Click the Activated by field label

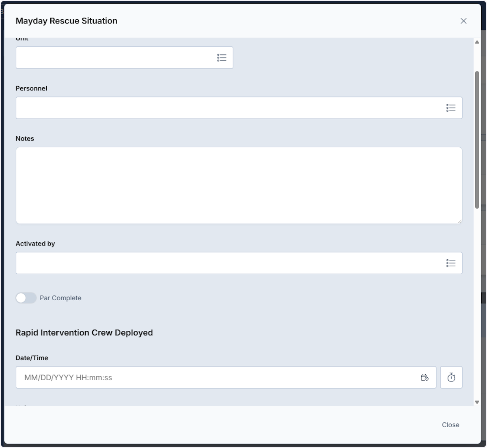pyautogui.click(x=35, y=244)
